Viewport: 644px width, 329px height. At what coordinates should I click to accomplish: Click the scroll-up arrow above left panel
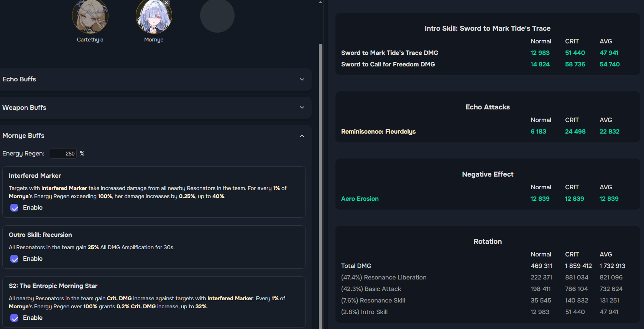tap(320, 2)
